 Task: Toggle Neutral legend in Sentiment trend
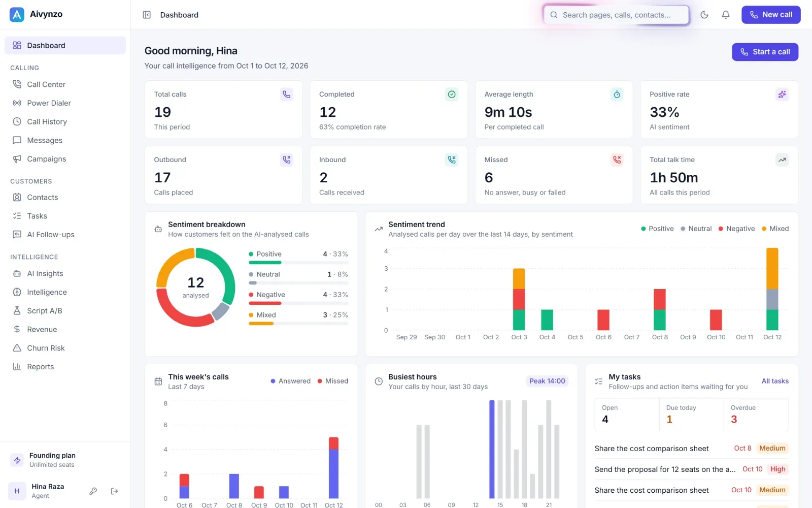696,229
